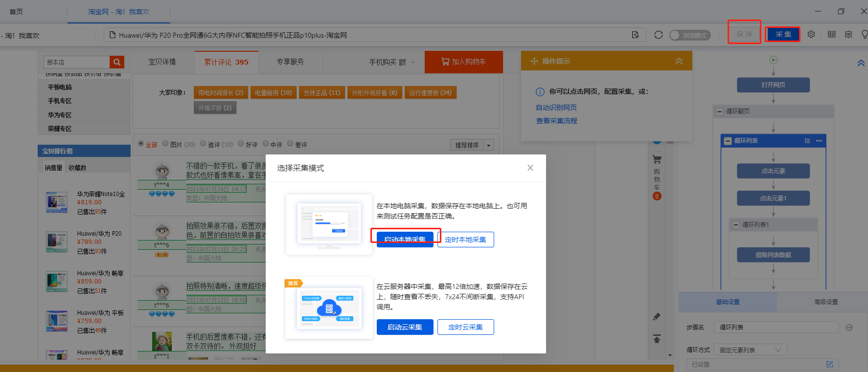Collapse the 操作提示 panel with double chevron
The image size is (868, 372).
(x=679, y=61)
